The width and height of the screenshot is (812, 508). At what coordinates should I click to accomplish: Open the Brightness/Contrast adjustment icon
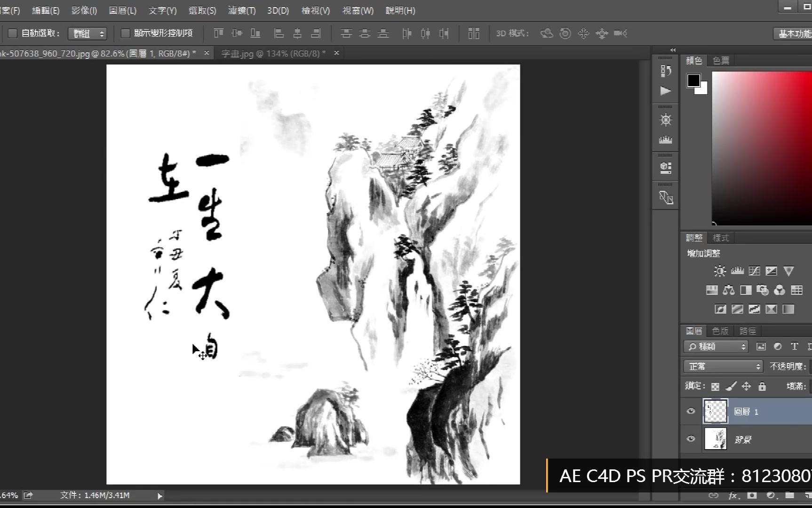[720, 271]
